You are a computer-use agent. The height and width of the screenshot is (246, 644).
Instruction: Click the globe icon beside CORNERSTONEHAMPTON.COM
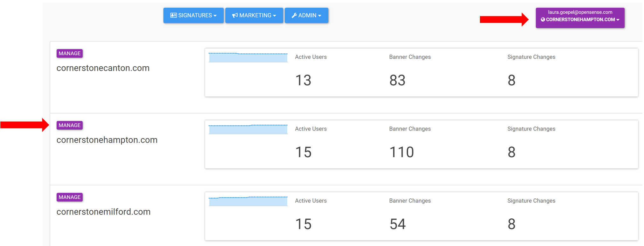tap(543, 19)
